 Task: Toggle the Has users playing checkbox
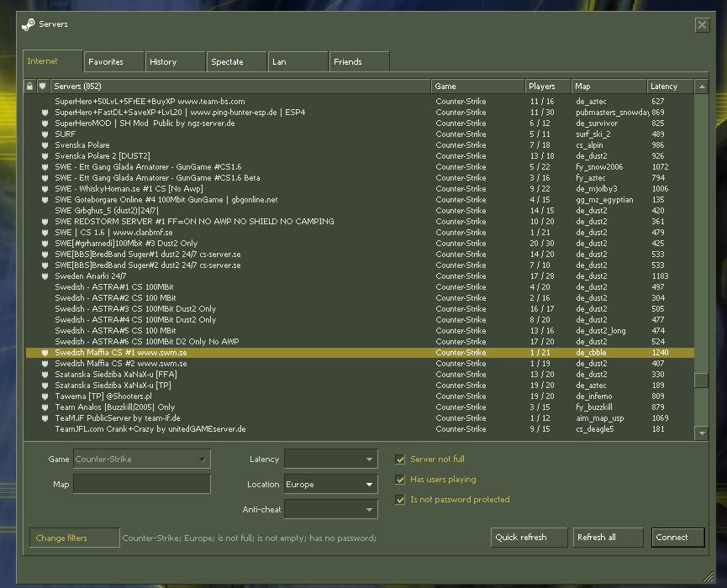pos(400,480)
